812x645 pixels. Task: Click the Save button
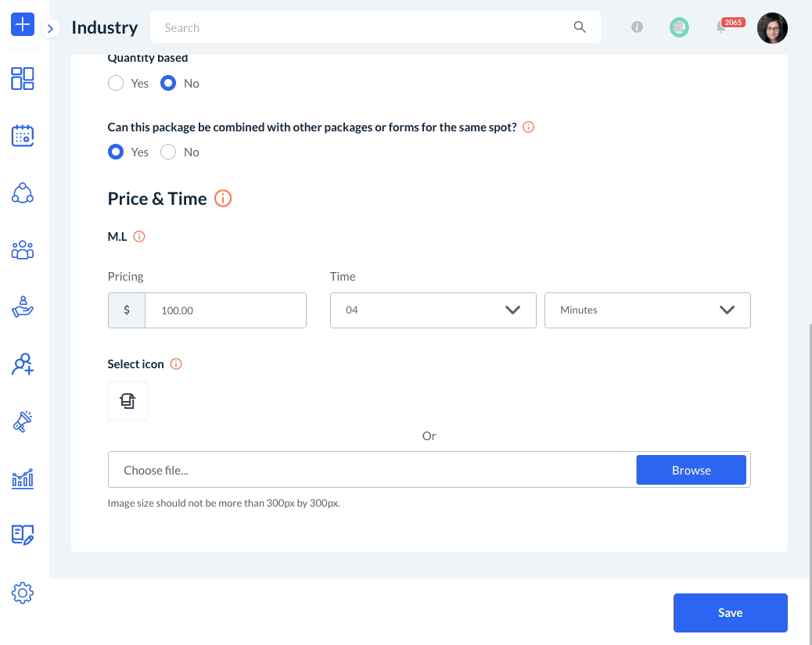coord(730,613)
